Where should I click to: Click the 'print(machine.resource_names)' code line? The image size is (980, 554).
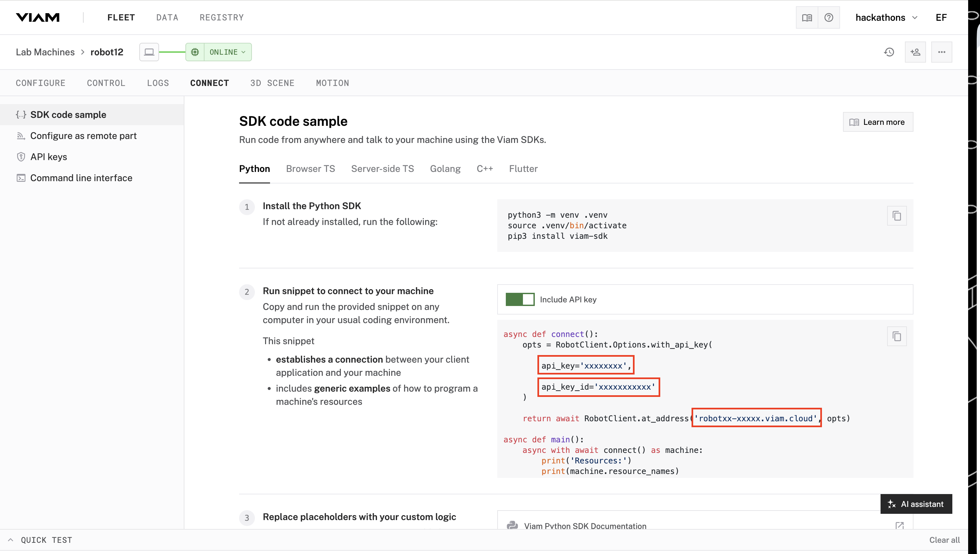(610, 471)
